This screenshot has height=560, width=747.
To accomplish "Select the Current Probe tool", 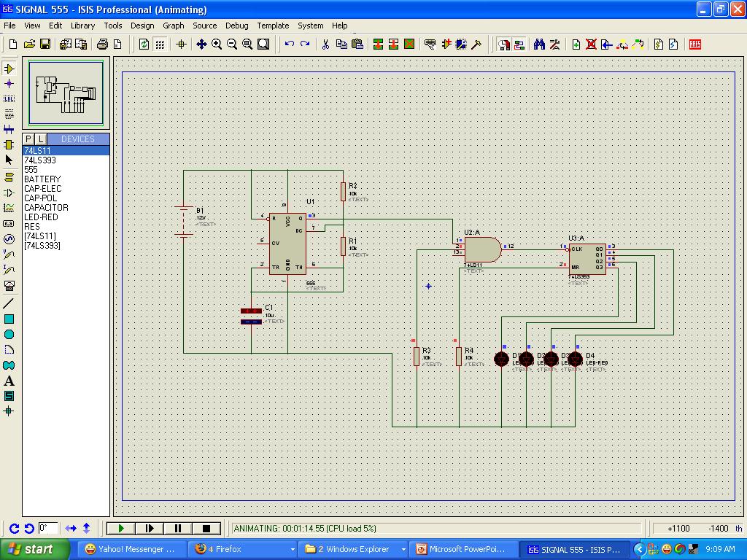I will (x=9, y=270).
